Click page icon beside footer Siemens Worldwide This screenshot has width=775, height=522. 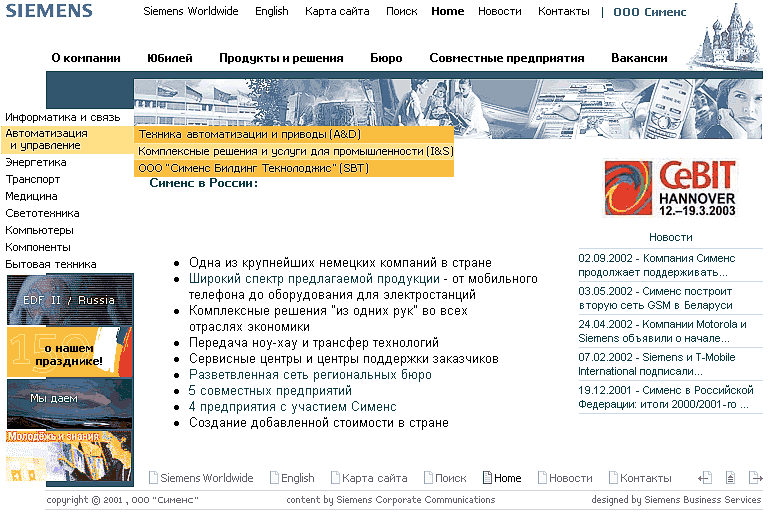click(x=154, y=478)
